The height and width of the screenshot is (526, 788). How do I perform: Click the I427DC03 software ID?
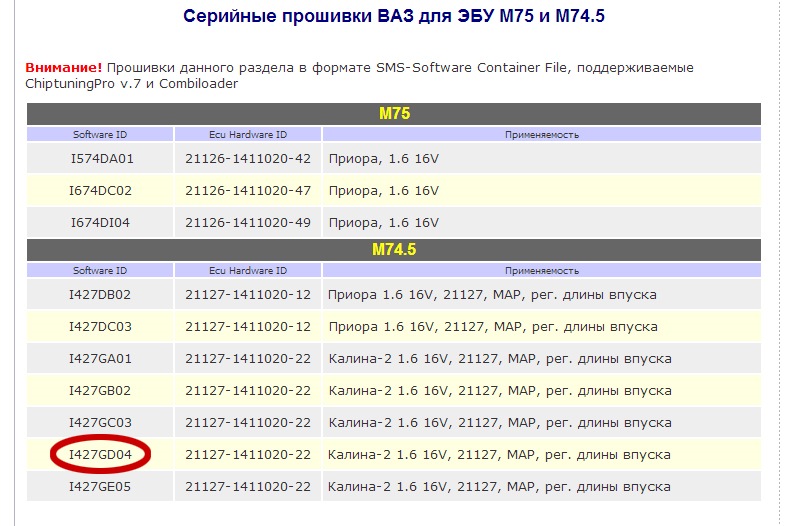click(100, 327)
